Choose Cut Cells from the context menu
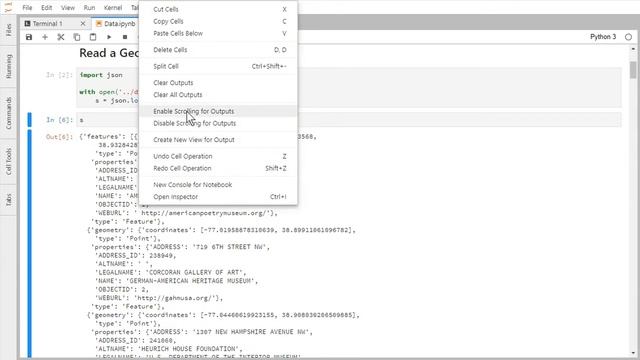Viewport: 640px width, 360px height. pos(218,9)
